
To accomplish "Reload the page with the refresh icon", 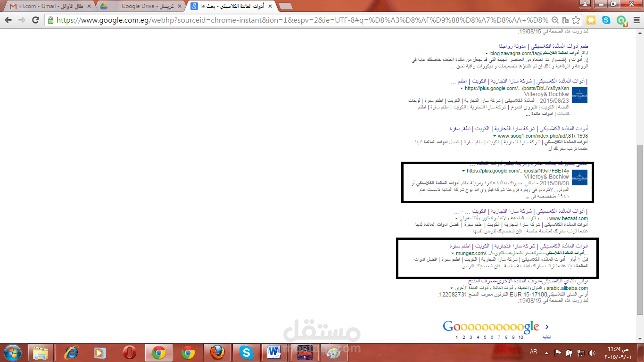I will [35, 20].
